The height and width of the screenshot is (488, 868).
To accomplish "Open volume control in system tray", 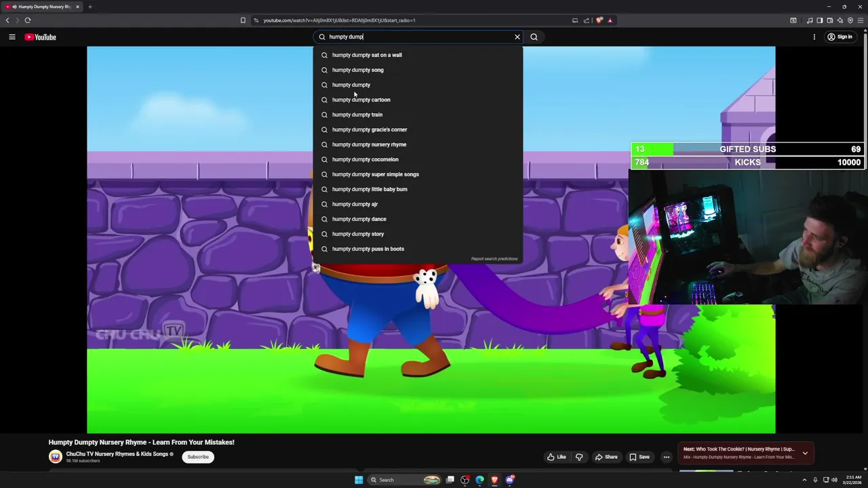I will (x=834, y=480).
